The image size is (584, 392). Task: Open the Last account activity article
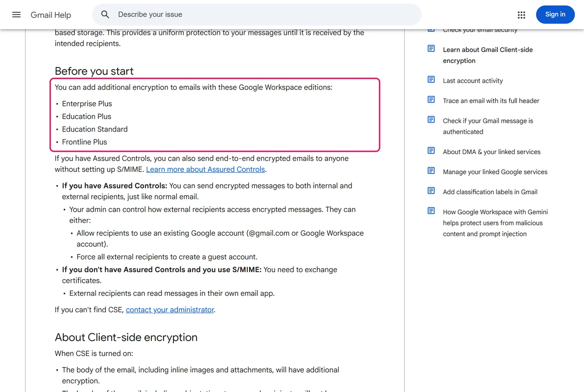click(x=473, y=81)
